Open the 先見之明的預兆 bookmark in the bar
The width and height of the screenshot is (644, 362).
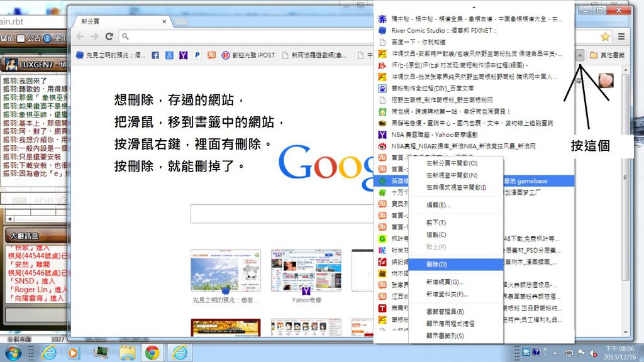click(x=111, y=55)
